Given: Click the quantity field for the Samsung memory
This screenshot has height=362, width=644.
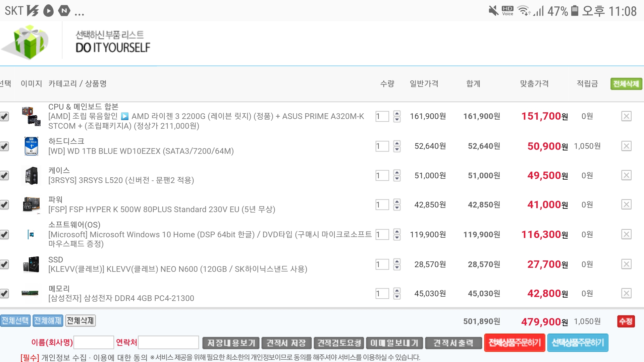Looking at the screenshot, I should (x=382, y=293).
